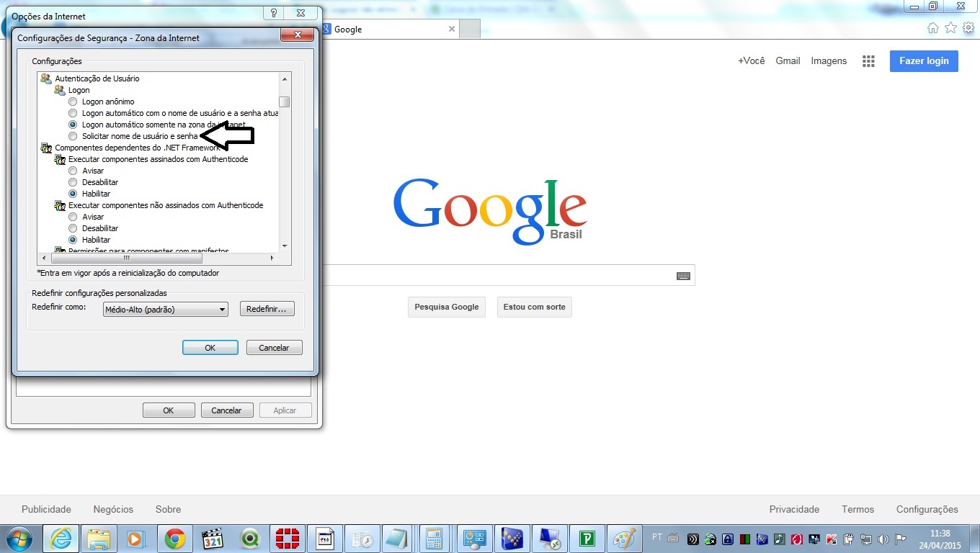Select Habilitar under signed Authenticode components
This screenshot has height=553, width=980.
(x=73, y=194)
